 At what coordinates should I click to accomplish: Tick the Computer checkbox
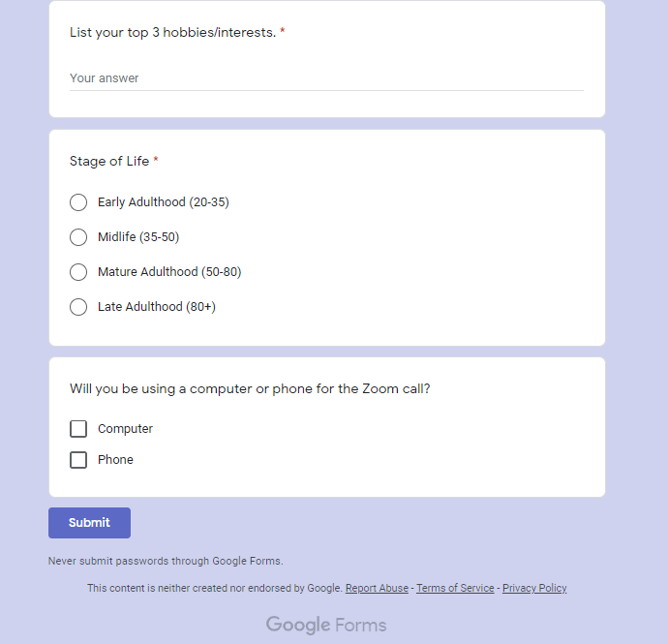tap(78, 429)
